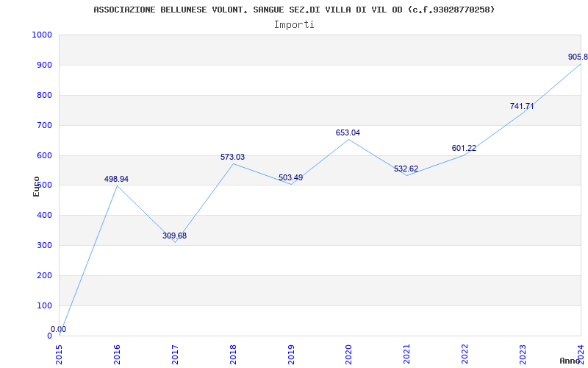Click the 100 y-axis tick label
Image resolution: width=588 pixels, height=368 pixels.
coord(44,305)
